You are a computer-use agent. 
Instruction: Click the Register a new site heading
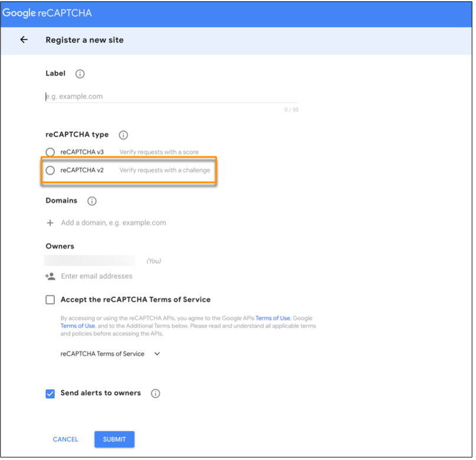84,40
